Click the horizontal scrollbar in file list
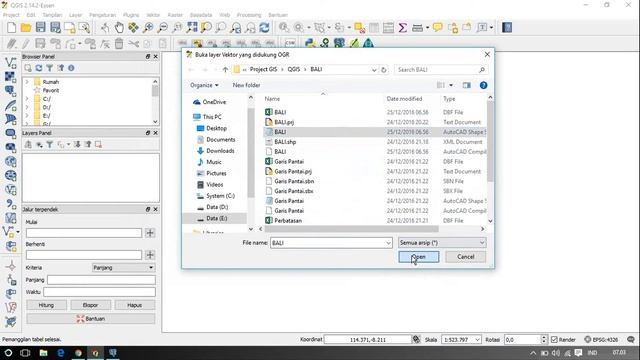Viewport: 640px width, 360px height. (351, 229)
